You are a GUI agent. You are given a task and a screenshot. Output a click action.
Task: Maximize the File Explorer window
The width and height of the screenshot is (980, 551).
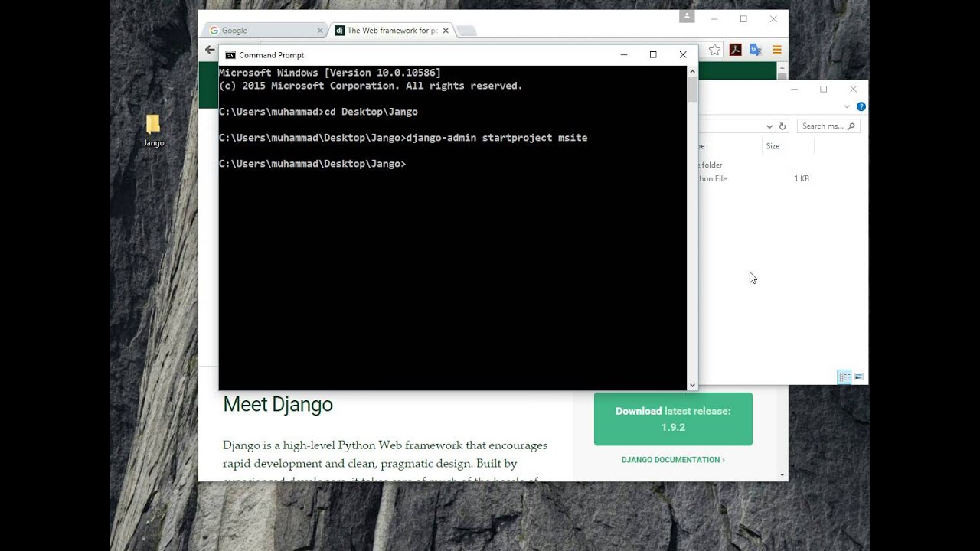pos(824,89)
